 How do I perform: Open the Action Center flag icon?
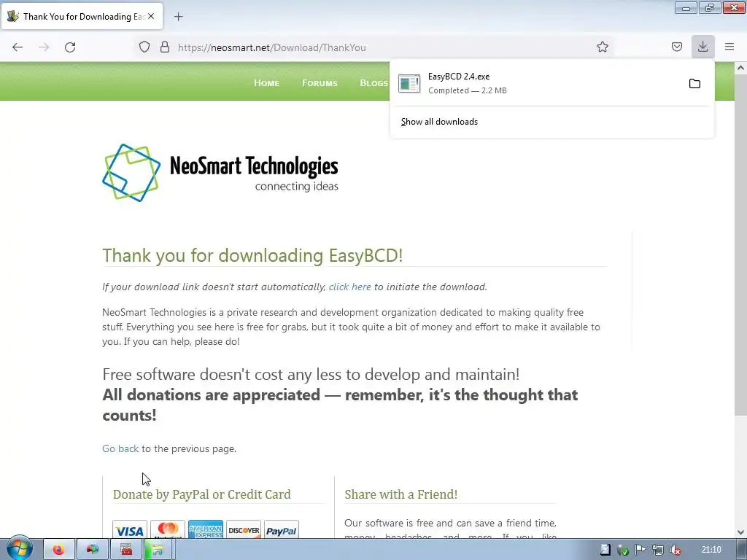coord(640,550)
